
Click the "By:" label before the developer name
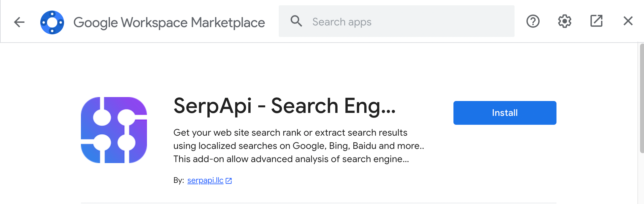point(178,180)
